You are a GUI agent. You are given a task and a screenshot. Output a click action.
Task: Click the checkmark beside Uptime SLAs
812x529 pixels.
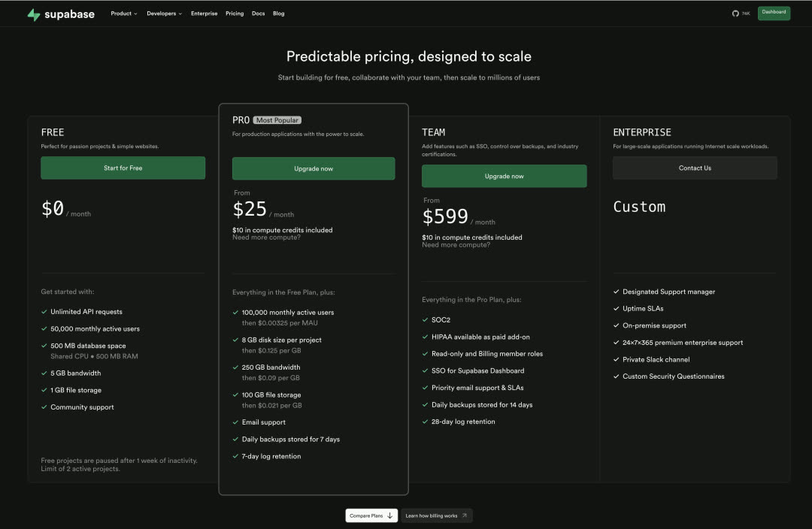(x=616, y=308)
